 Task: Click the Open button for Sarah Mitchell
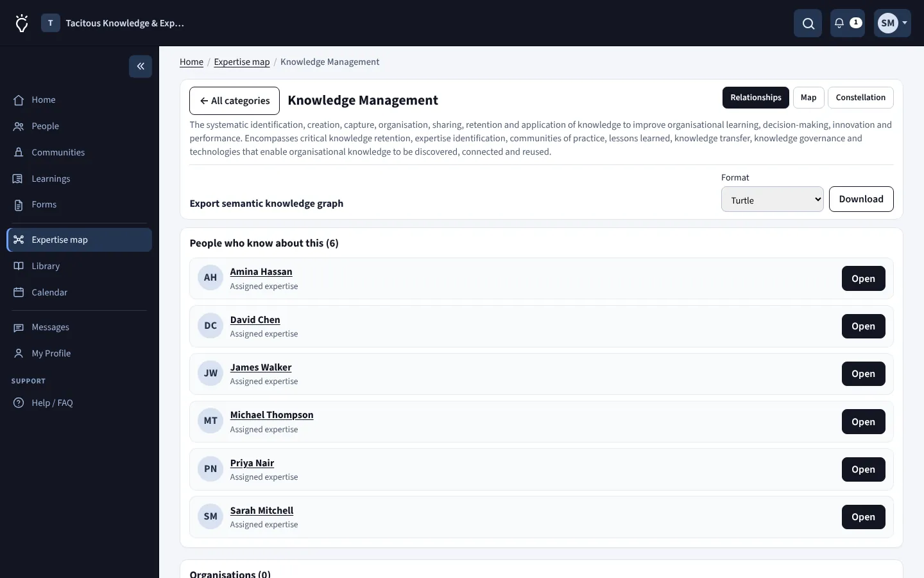click(863, 517)
